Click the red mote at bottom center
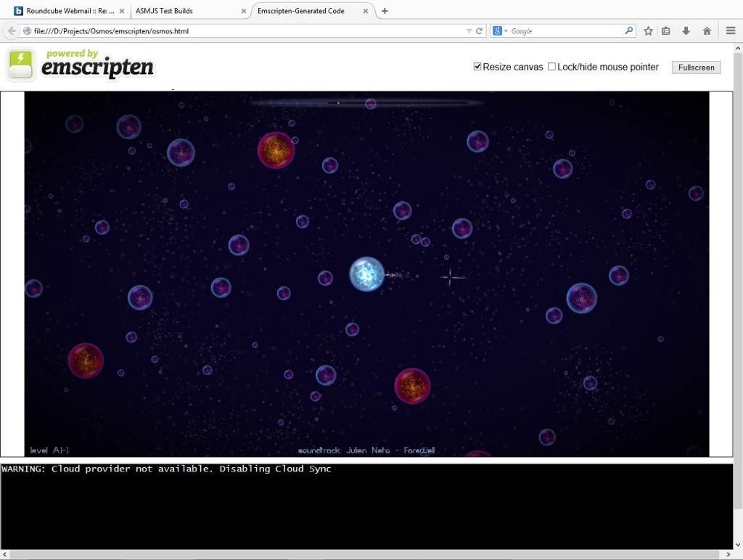The image size is (743, 560). click(412, 386)
